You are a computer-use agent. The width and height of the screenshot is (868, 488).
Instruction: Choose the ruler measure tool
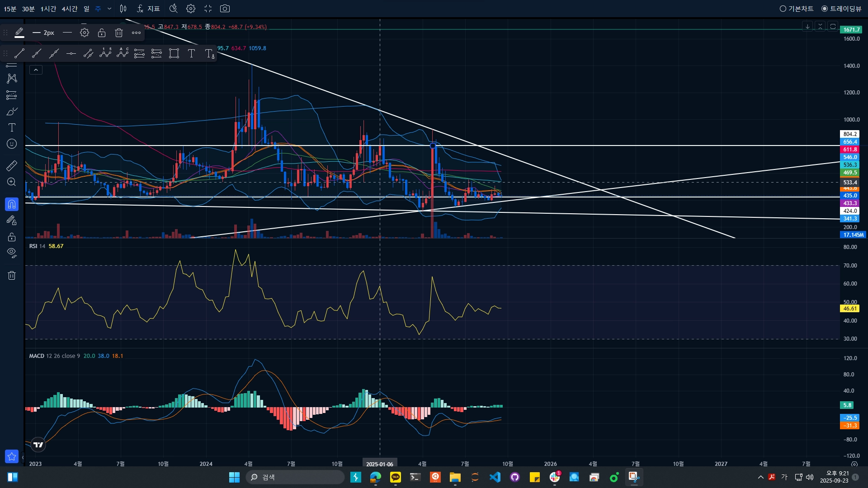[x=12, y=165]
